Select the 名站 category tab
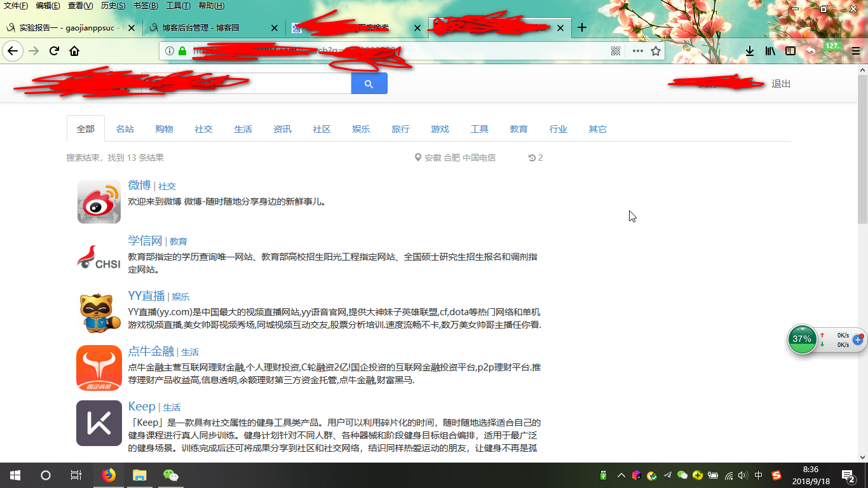This screenshot has height=488, width=868. coord(125,129)
